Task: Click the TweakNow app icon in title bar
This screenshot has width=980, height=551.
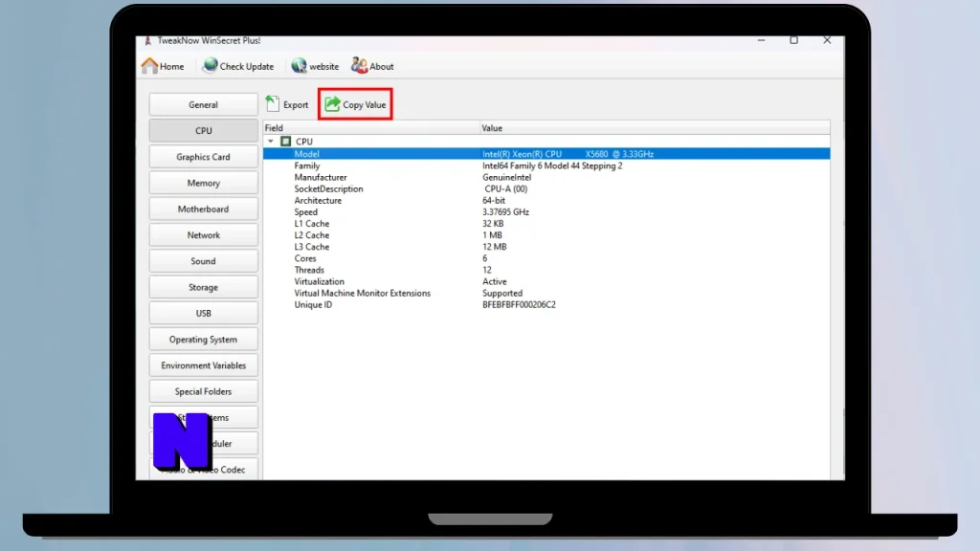Action: coord(148,40)
